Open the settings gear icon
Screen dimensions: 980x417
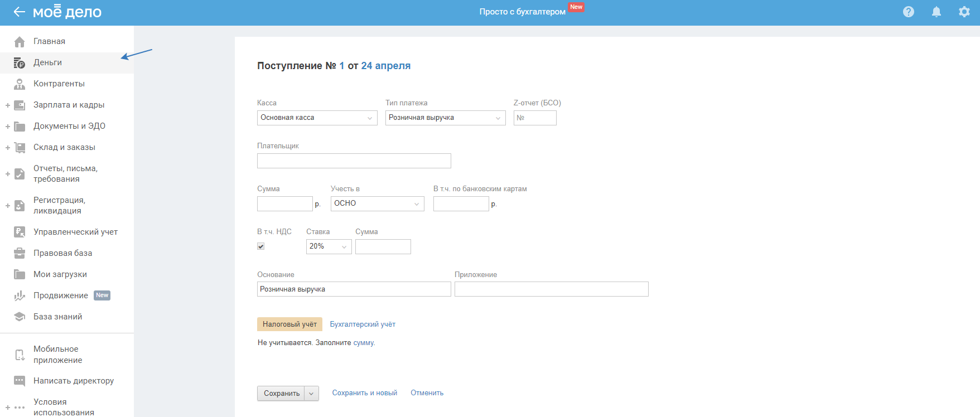964,12
